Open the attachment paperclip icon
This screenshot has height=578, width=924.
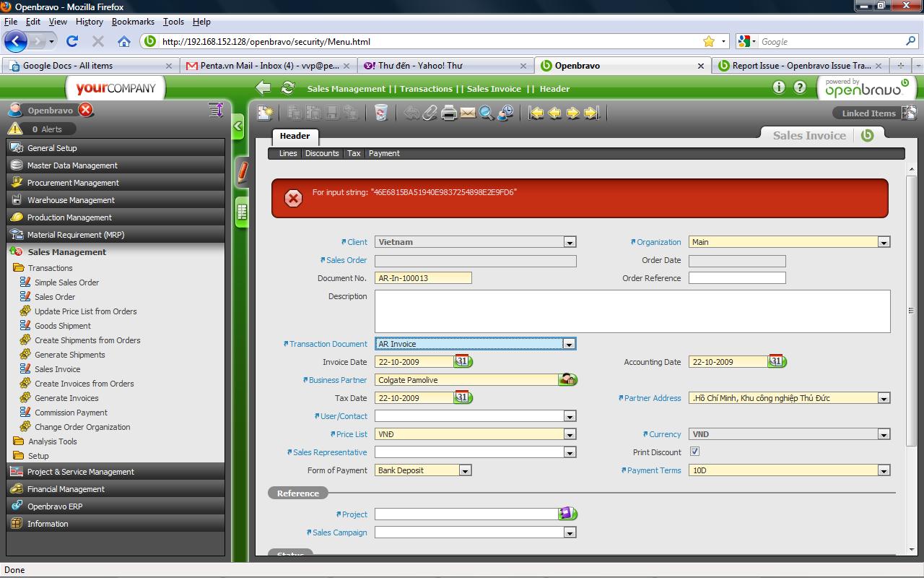pos(430,113)
